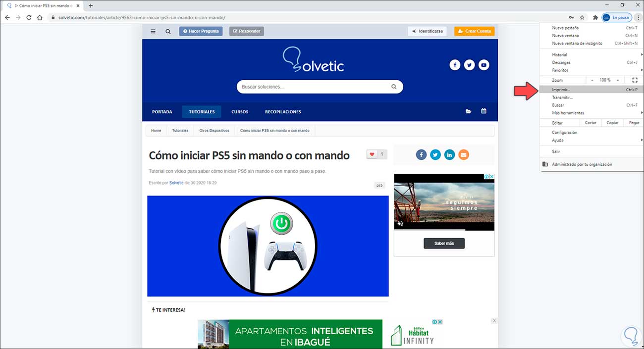This screenshot has width=644, height=349.
Task: Click the search magnifier icon in site toolbar
Action: point(168,31)
